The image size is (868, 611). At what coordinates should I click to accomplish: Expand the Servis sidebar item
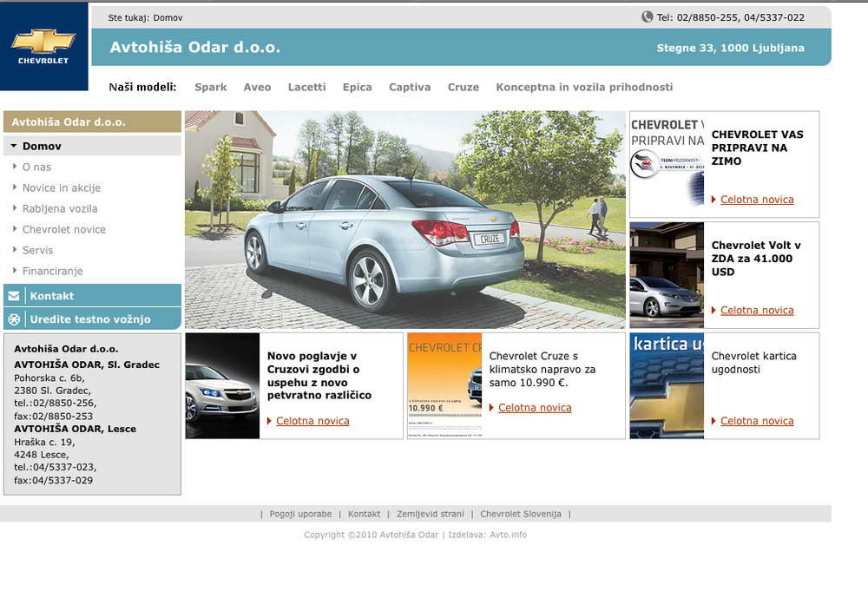(15, 250)
